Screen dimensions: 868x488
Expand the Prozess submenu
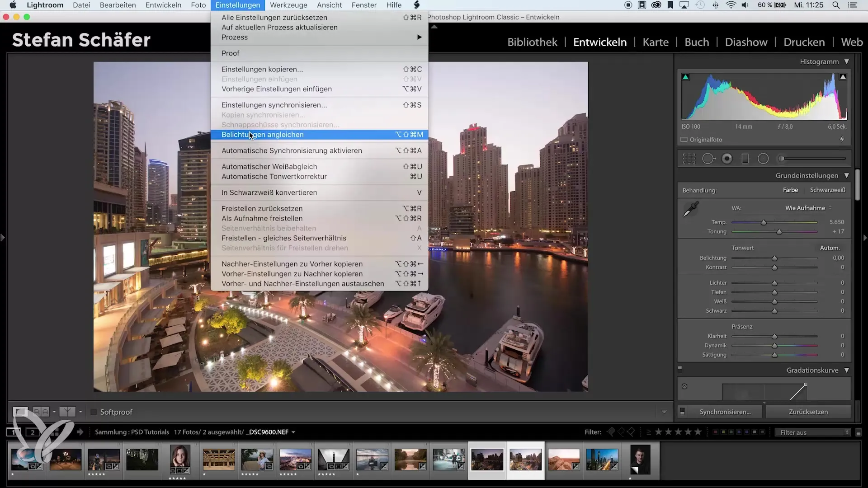tap(319, 37)
